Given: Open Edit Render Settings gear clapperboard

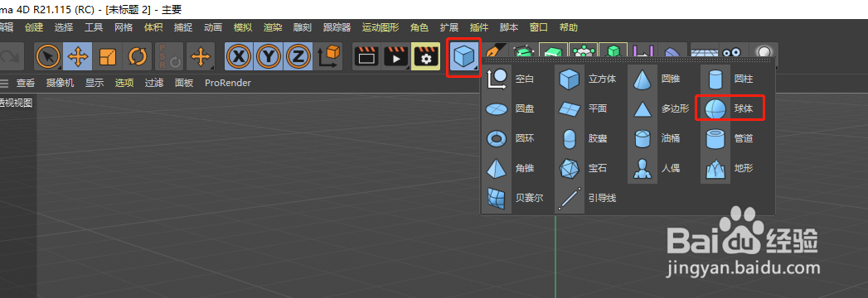Looking at the screenshot, I should (425, 56).
